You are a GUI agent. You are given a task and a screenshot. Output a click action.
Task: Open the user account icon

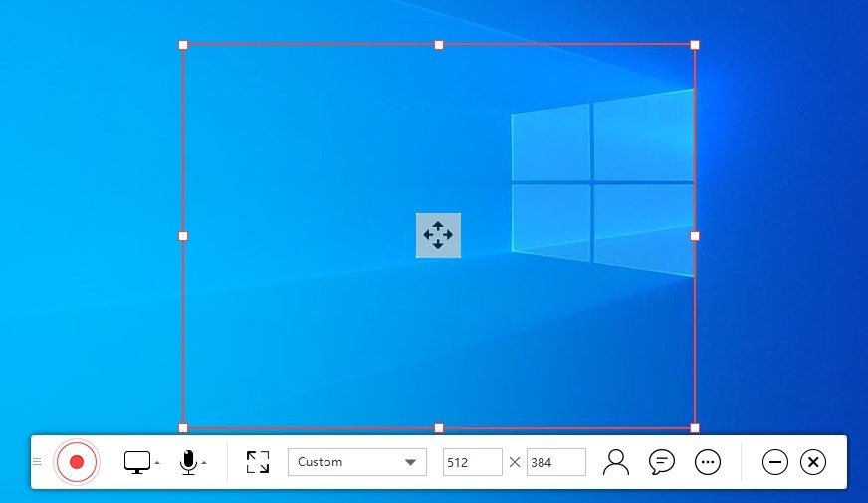[615, 462]
